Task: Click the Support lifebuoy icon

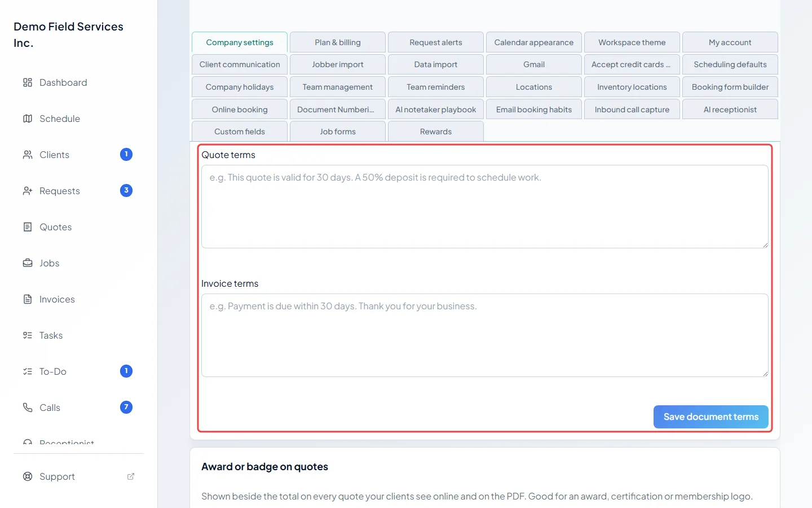Action: pos(28,476)
